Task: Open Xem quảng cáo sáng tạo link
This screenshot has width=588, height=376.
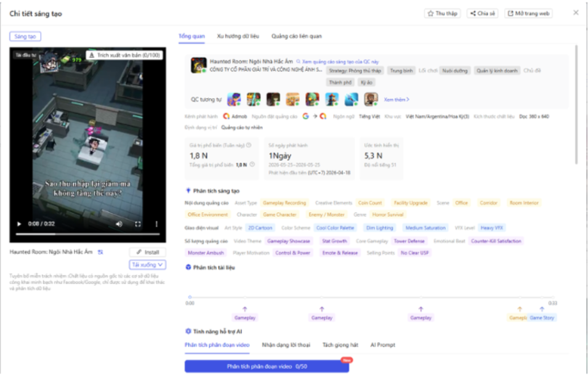Action: point(337,62)
